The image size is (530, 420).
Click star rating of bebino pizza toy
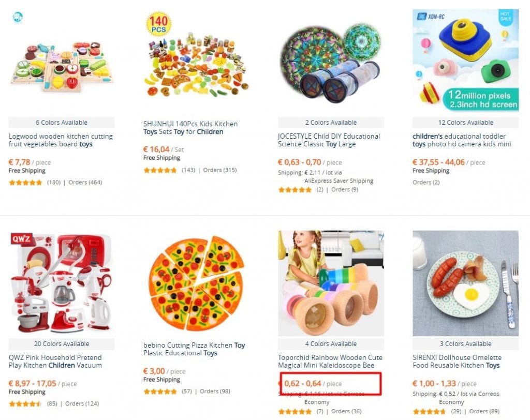[x=160, y=392]
